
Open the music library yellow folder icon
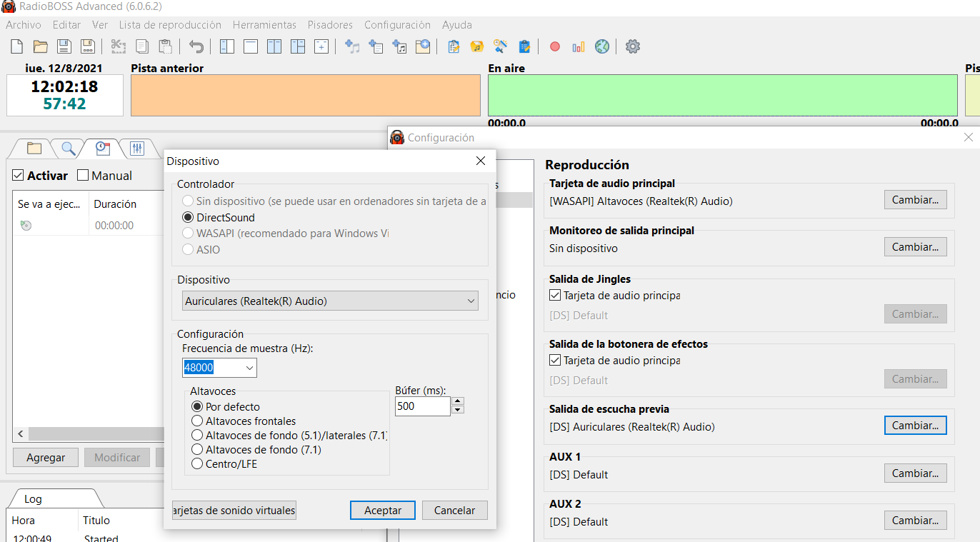pyautogui.click(x=477, y=46)
